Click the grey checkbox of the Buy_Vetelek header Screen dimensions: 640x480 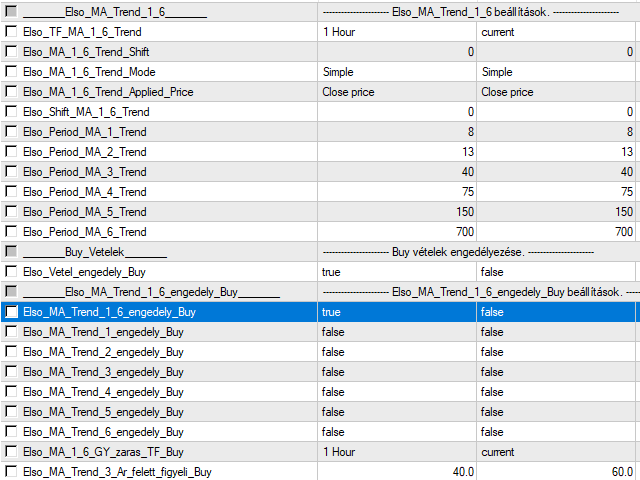(11, 251)
